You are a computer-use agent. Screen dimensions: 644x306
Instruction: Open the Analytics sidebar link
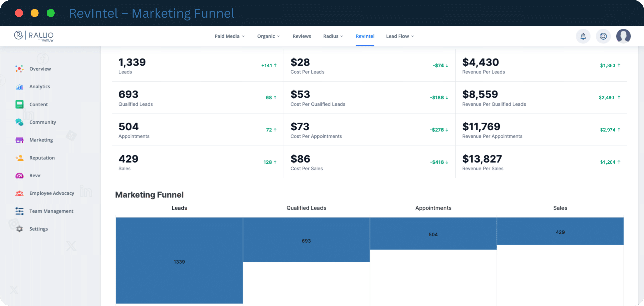point(39,86)
